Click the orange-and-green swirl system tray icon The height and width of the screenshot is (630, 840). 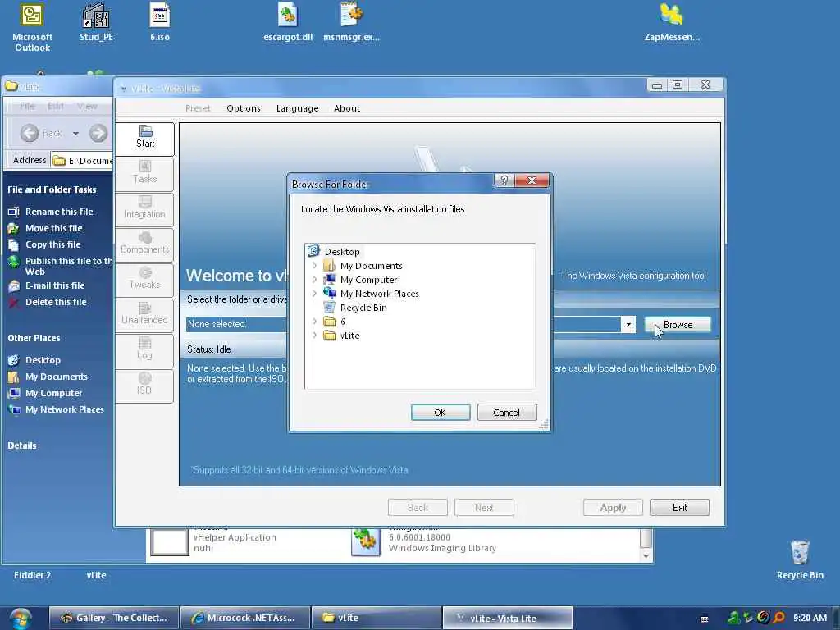pos(764,618)
